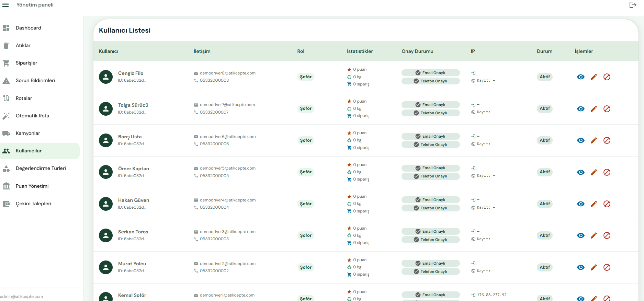
Task: Block user Hakan Güven
Action: click(607, 204)
